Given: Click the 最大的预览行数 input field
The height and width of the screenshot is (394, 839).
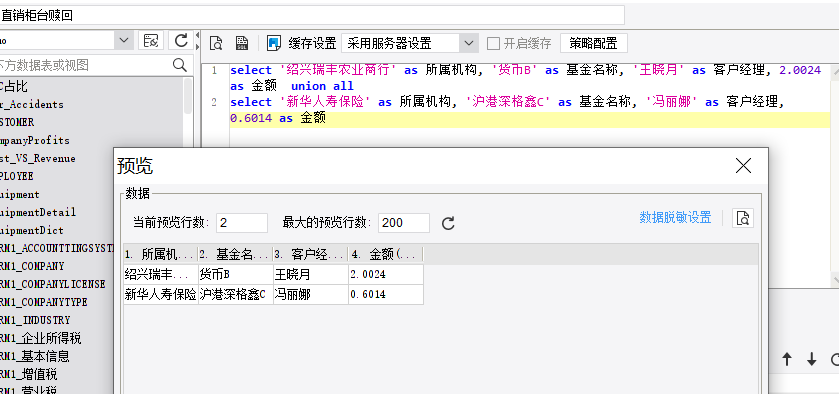Looking at the screenshot, I should [x=403, y=223].
